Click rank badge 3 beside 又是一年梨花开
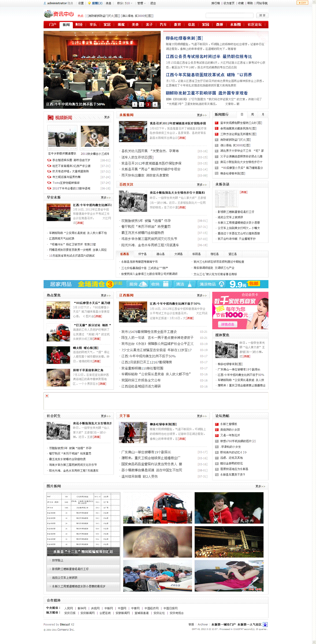 click(x=216, y=436)
